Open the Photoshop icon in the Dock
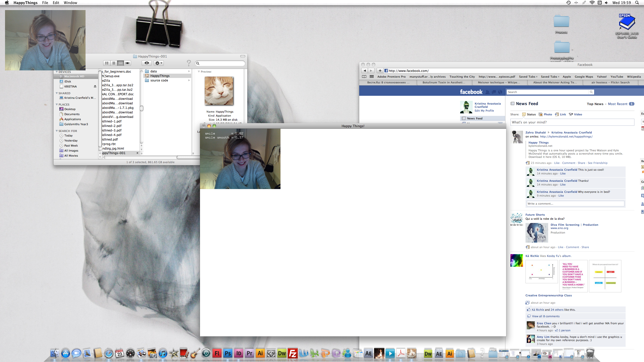The width and height of the screenshot is (644, 362). coord(228,353)
